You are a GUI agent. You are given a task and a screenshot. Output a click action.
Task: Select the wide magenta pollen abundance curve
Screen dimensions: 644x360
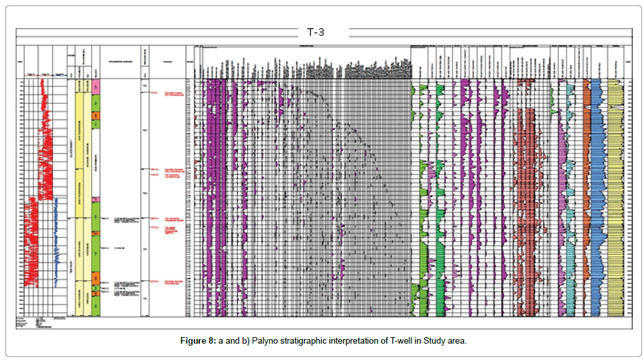pyautogui.click(x=212, y=196)
